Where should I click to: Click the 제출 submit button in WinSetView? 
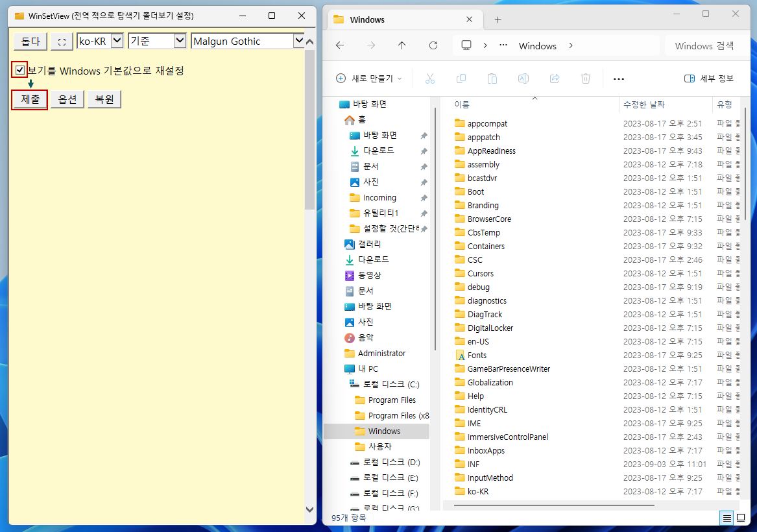coord(30,99)
